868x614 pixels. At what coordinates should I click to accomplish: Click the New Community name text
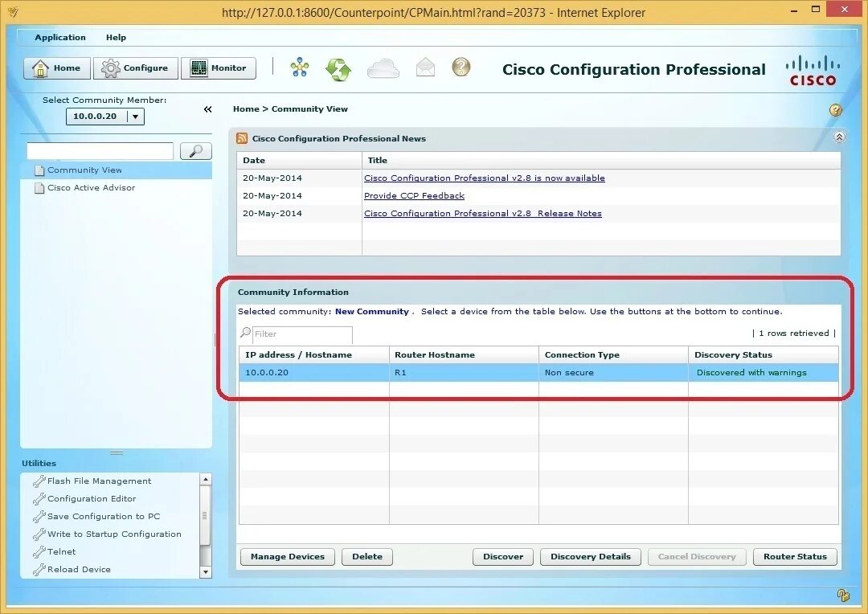[371, 311]
